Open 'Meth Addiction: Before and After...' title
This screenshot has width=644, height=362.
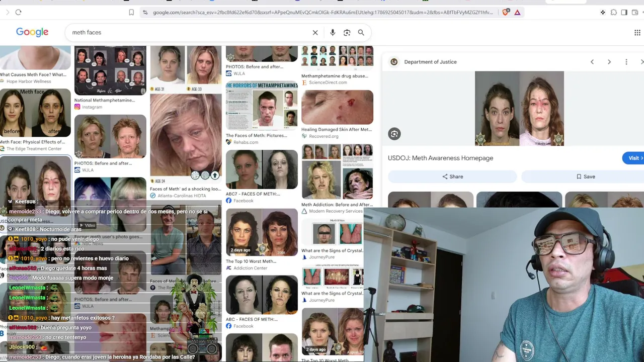[337, 205]
